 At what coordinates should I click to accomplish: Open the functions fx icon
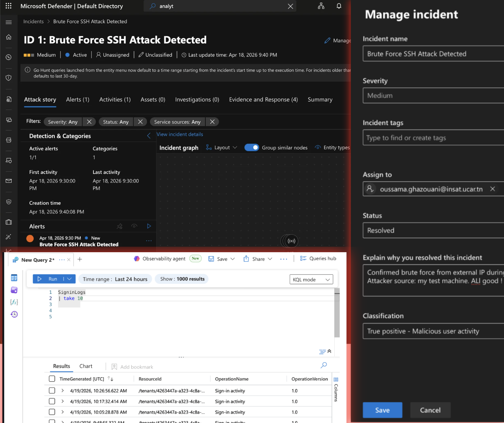(x=14, y=302)
